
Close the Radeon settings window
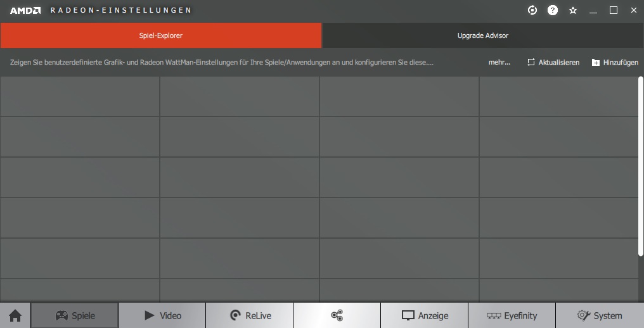pos(634,10)
